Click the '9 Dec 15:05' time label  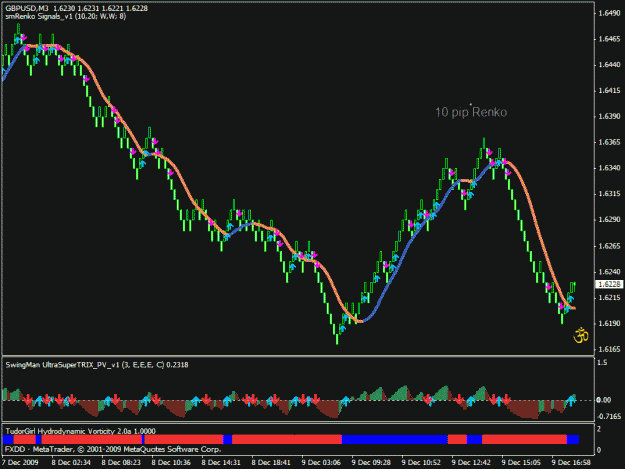[x=521, y=463]
